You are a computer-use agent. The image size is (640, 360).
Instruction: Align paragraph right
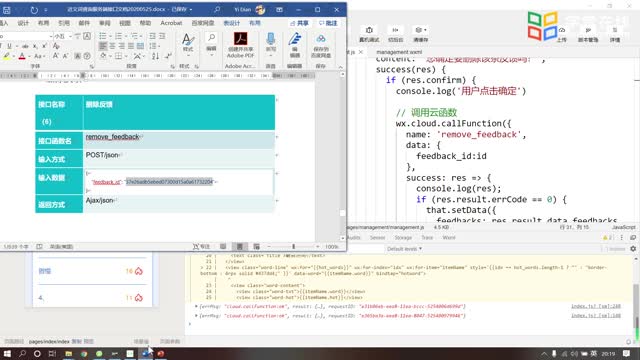pos(122,46)
